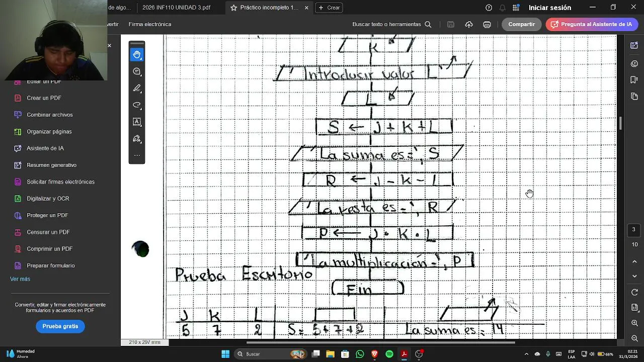Click Iniciar sesión
Screen dimensions: 644x362
point(550,8)
